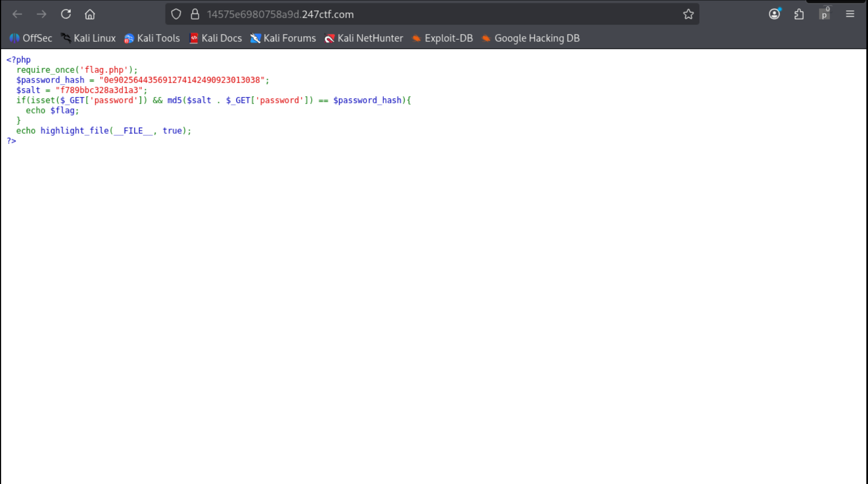Image resolution: width=868 pixels, height=484 pixels.
Task: Open the Google Hacking DB bookmark
Action: 531,38
